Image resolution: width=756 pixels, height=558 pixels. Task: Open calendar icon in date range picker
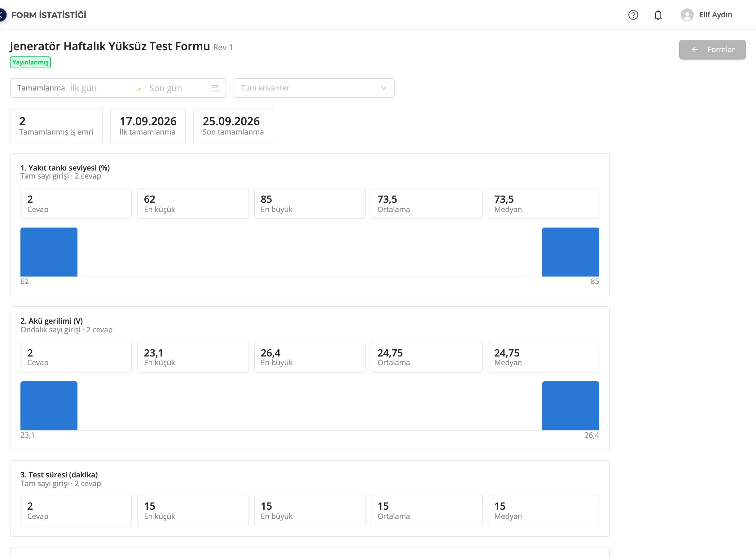pyautogui.click(x=215, y=88)
